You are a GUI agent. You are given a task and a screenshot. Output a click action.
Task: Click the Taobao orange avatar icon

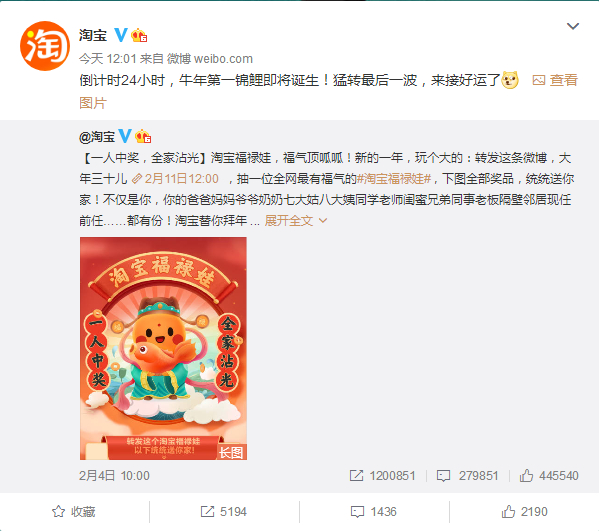45,46
